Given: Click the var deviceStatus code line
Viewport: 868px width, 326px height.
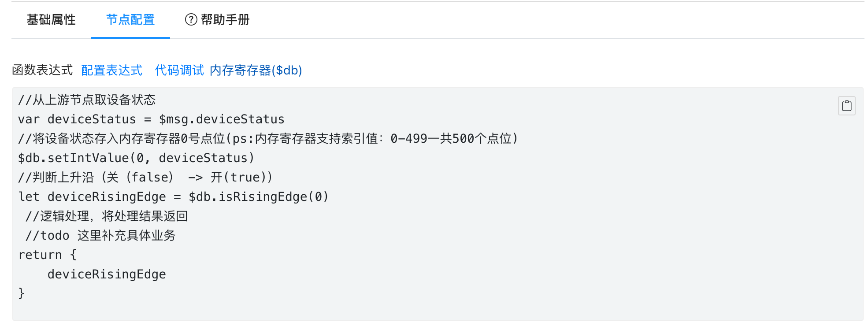Looking at the screenshot, I should point(151,119).
